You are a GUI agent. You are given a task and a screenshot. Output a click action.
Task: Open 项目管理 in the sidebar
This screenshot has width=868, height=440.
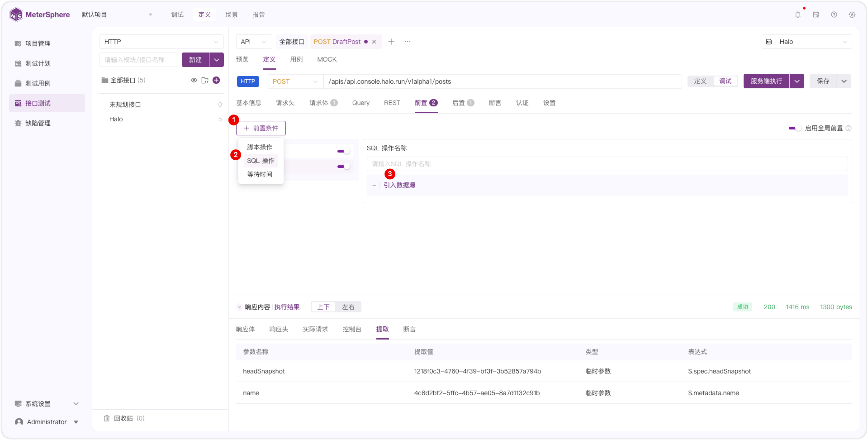(38, 43)
